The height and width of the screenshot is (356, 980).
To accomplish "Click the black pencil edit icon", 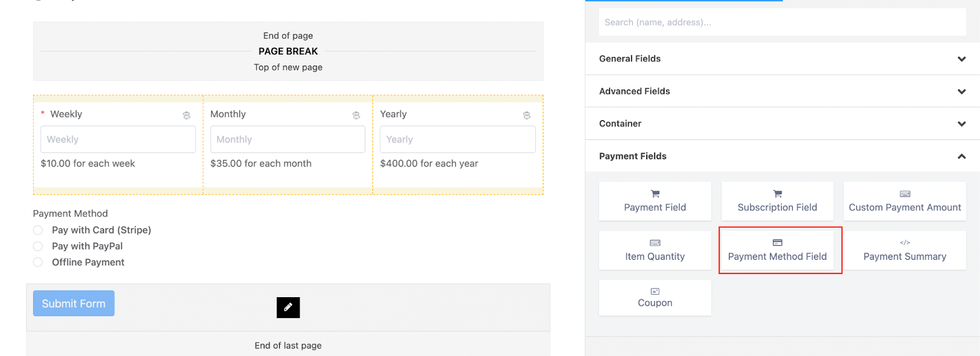I will click(288, 307).
